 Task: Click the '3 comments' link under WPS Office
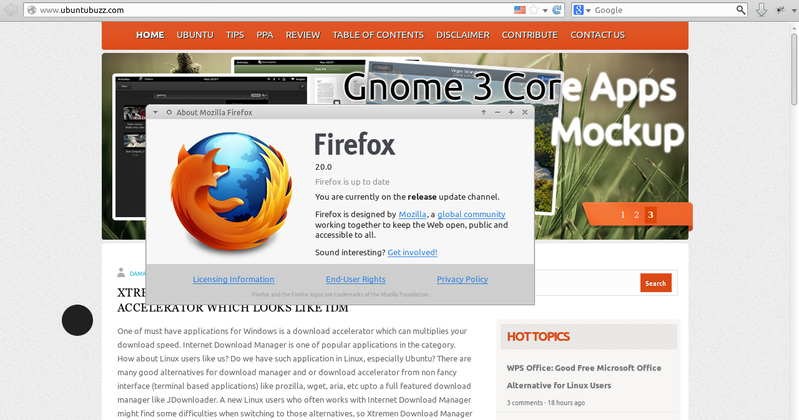click(524, 403)
